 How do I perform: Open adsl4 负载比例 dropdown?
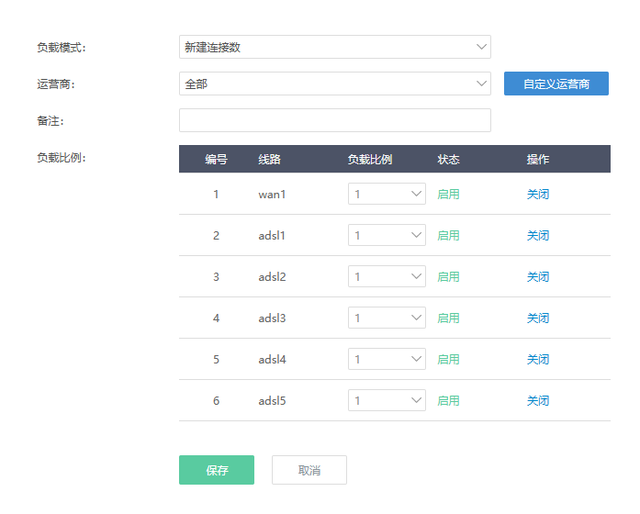point(387,359)
